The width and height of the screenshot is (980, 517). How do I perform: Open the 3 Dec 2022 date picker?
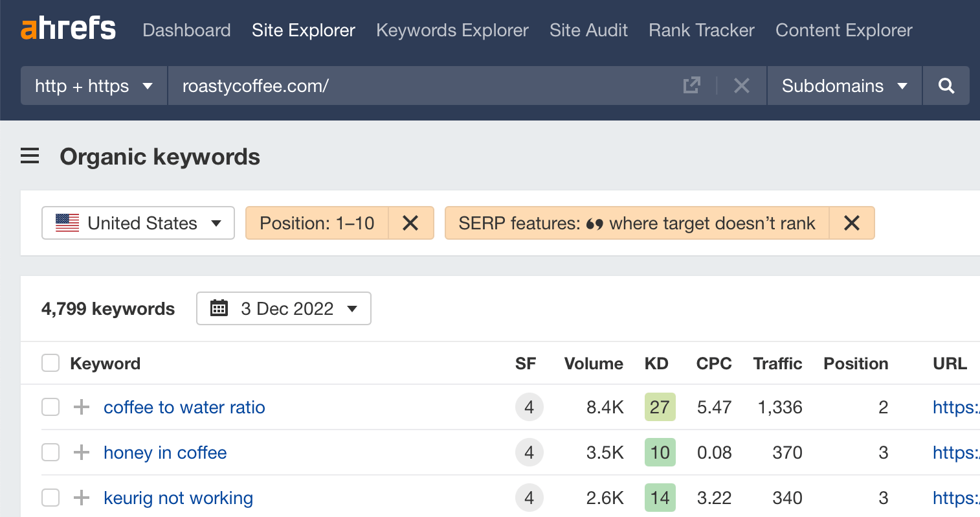click(284, 308)
